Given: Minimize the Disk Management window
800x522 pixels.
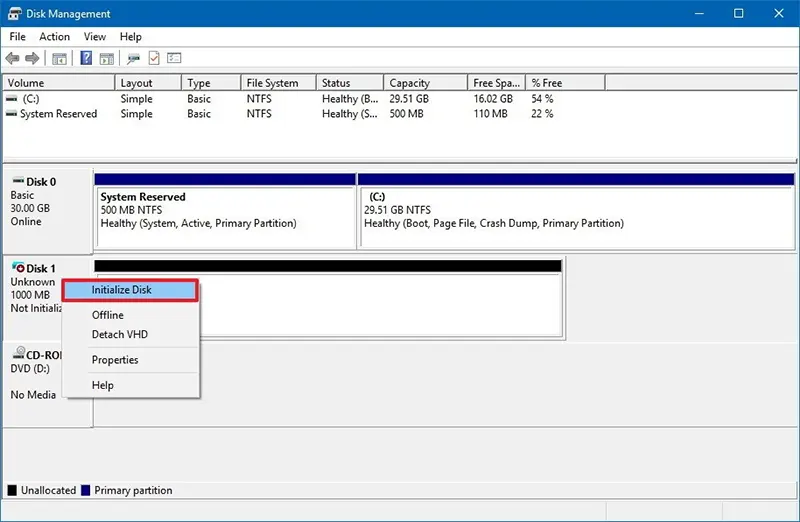Looking at the screenshot, I should pyautogui.click(x=699, y=13).
